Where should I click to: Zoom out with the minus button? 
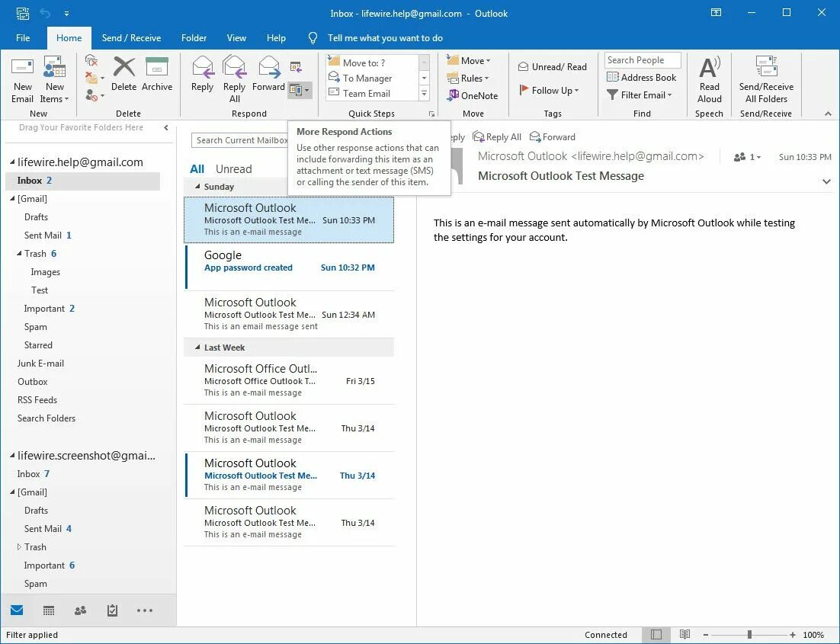706,635
